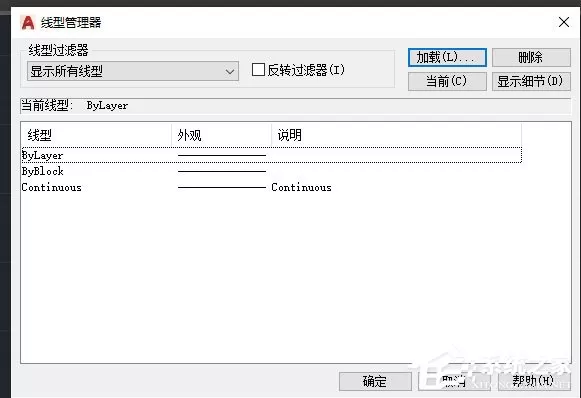Image resolution: width=581 pixels, height=398 pixels.
Task: Click the 加载(L)... button
Action: (447, 57)
